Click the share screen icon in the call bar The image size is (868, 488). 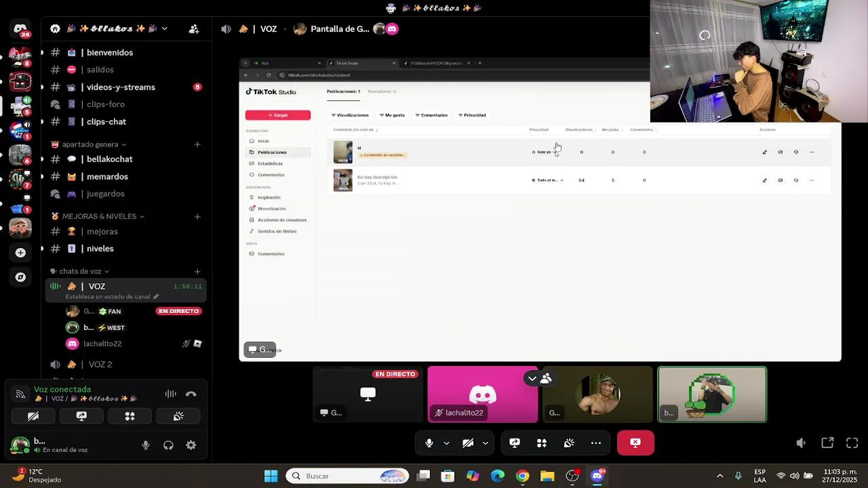pyautogui.click(x=515, y=443)
